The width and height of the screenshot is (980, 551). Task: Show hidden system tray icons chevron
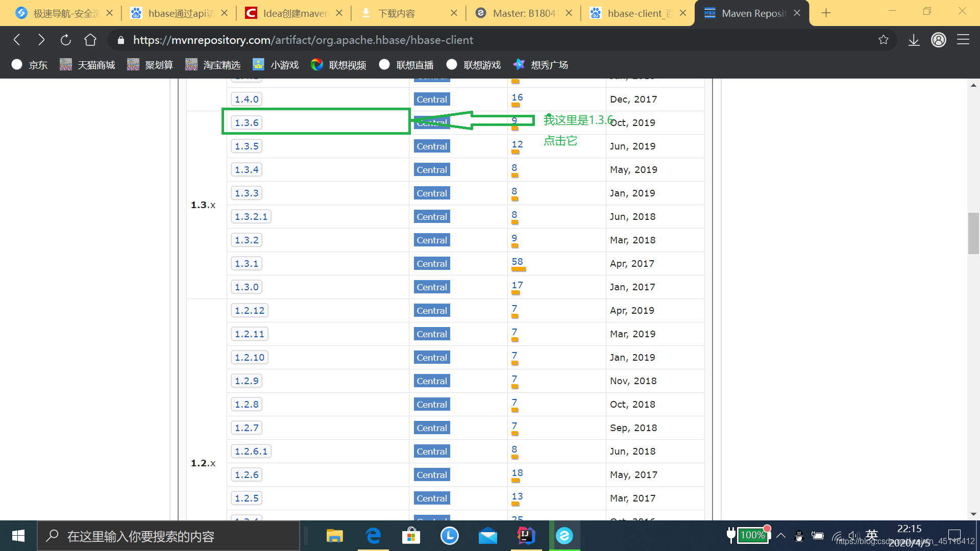click(780, 536)
